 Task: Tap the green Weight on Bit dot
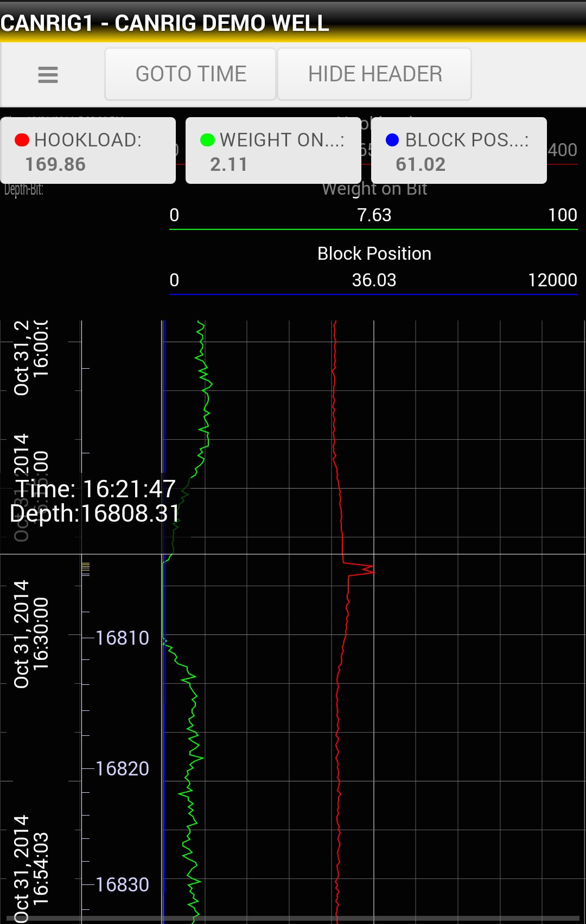coord(207,140)
